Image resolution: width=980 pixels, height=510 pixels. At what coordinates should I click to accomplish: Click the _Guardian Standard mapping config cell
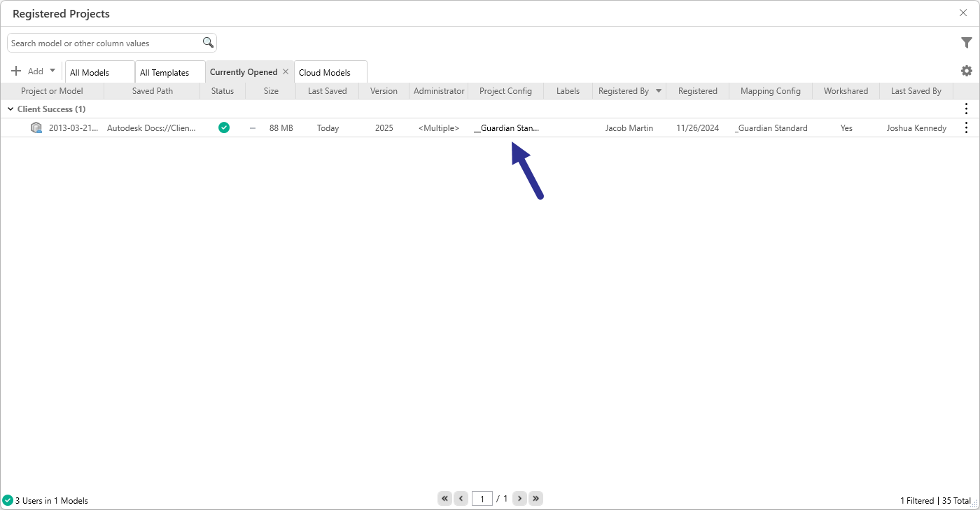pos(771,128)
